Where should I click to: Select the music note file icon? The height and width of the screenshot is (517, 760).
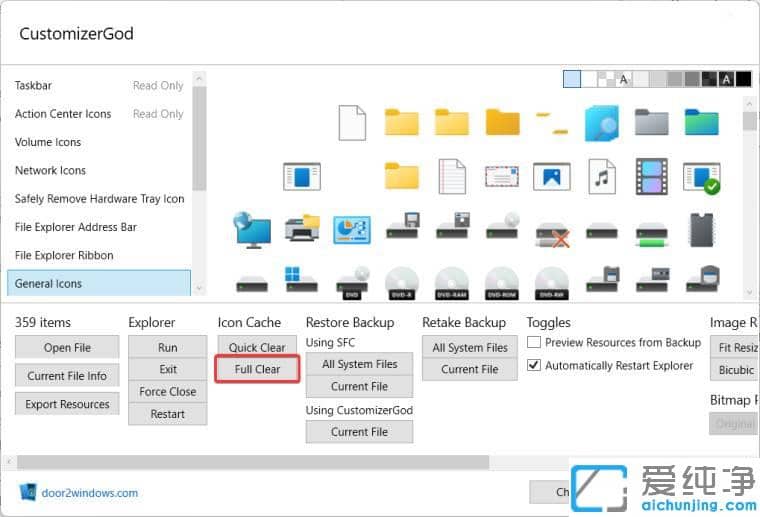point(602,177)
